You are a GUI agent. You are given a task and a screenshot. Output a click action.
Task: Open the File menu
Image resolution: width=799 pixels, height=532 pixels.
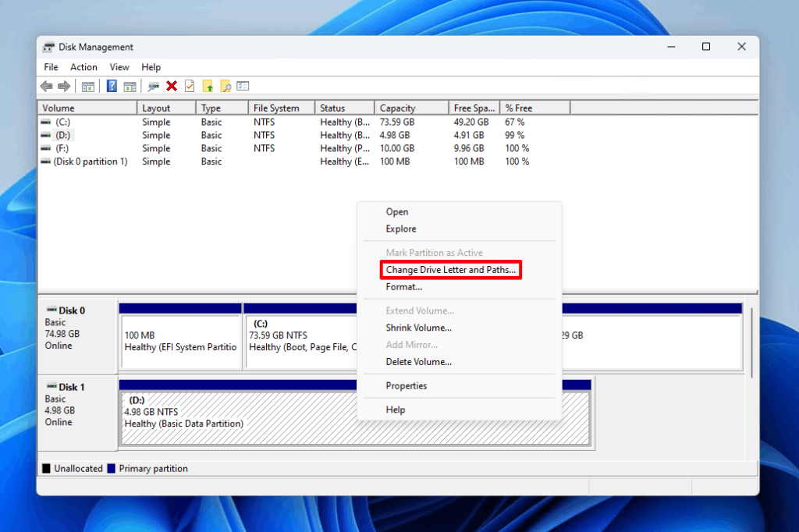point(51,67)
